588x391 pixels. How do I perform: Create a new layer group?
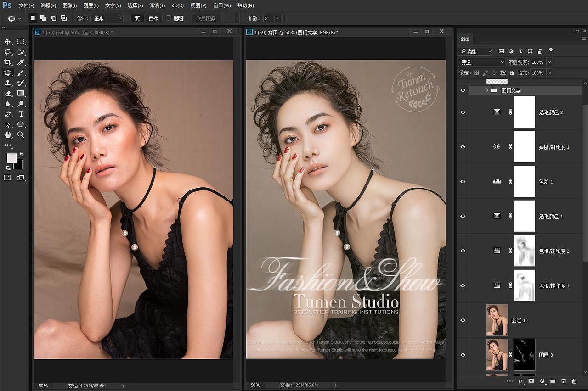[x=553, y=381]
